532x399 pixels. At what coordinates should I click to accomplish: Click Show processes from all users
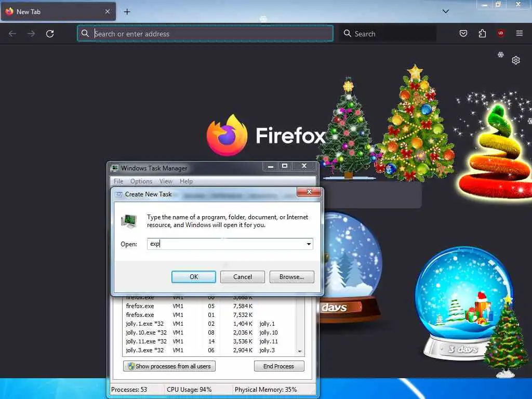(x=169, y=366)
